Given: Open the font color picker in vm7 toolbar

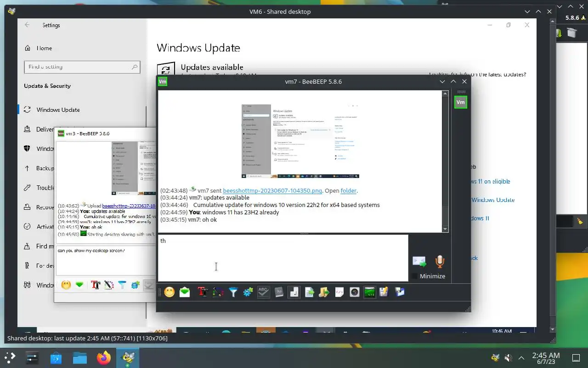Looking at the screenshot, I should click(218, 292).
